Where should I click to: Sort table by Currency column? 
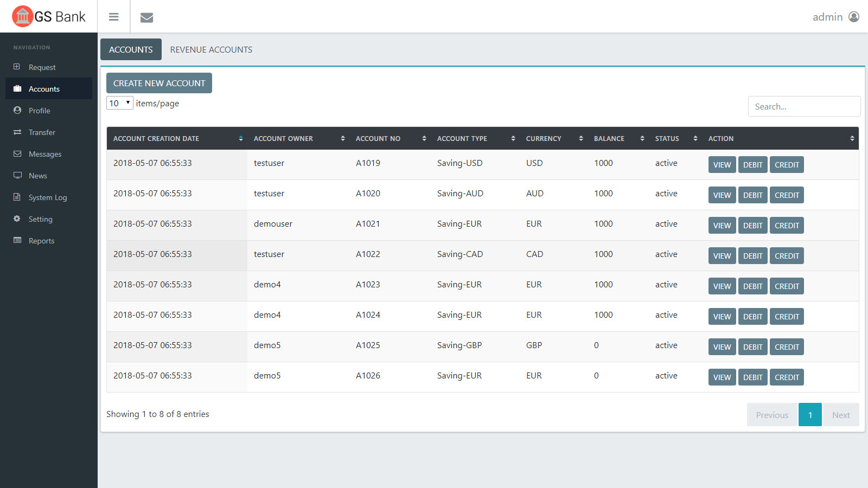[x=553, y=139]
